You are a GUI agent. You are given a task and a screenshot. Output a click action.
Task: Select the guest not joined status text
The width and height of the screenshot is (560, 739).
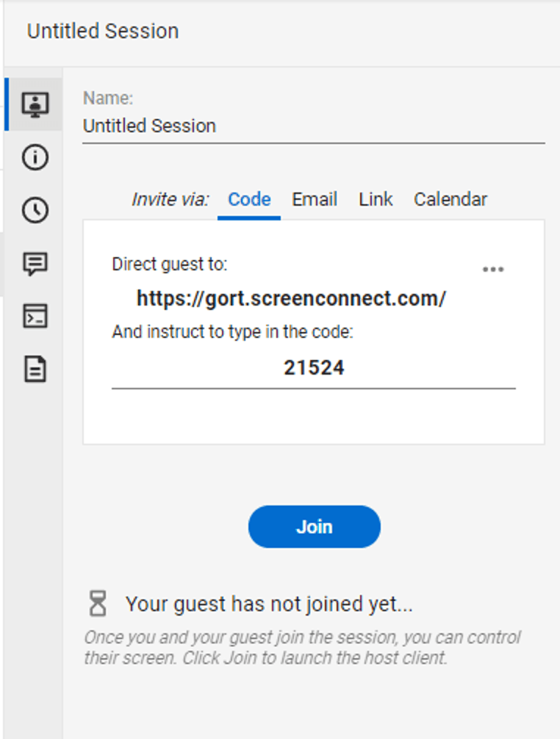pyautogui.click(x=270, y=604)
